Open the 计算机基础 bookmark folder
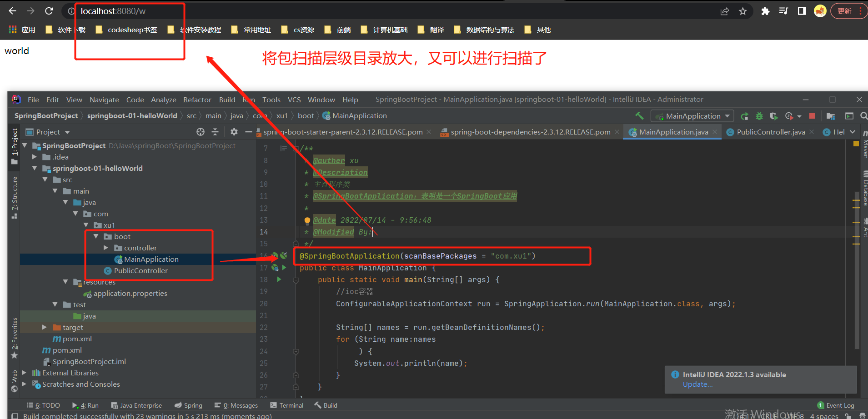 384,30
